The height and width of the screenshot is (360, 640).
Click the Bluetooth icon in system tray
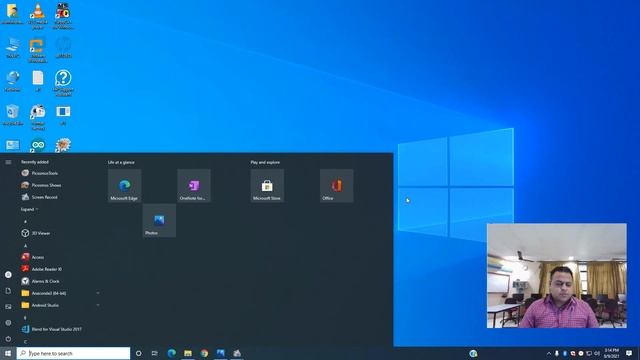pos(565,353)
